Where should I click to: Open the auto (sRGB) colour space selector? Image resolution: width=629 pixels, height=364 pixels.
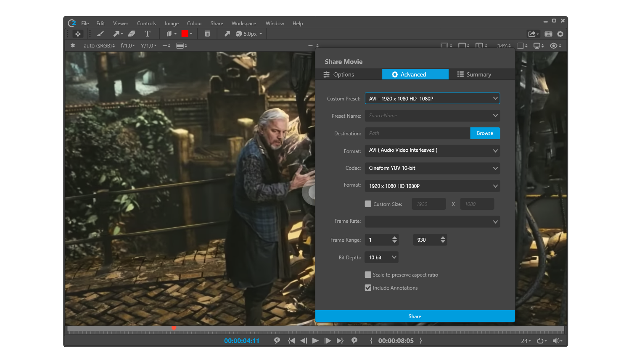point(99,45)
